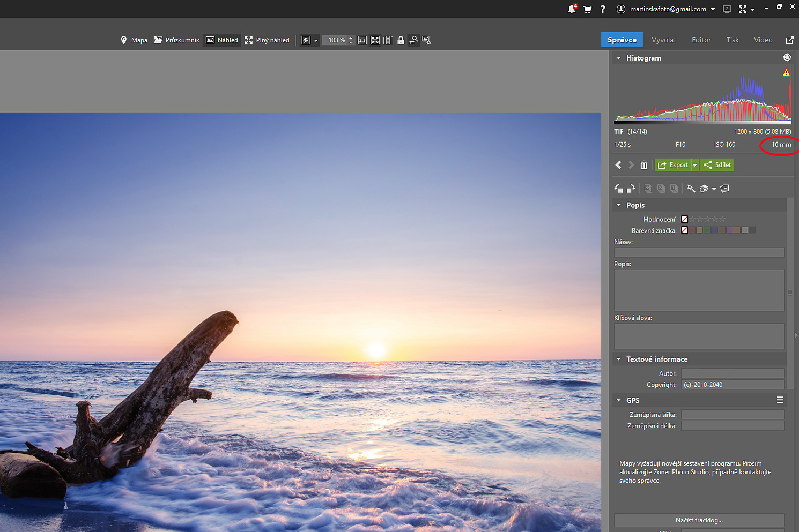This screenshot has width=799, height=532.
Task: Increase zoom with the stepper up arrow
Action: coord(351,38)
